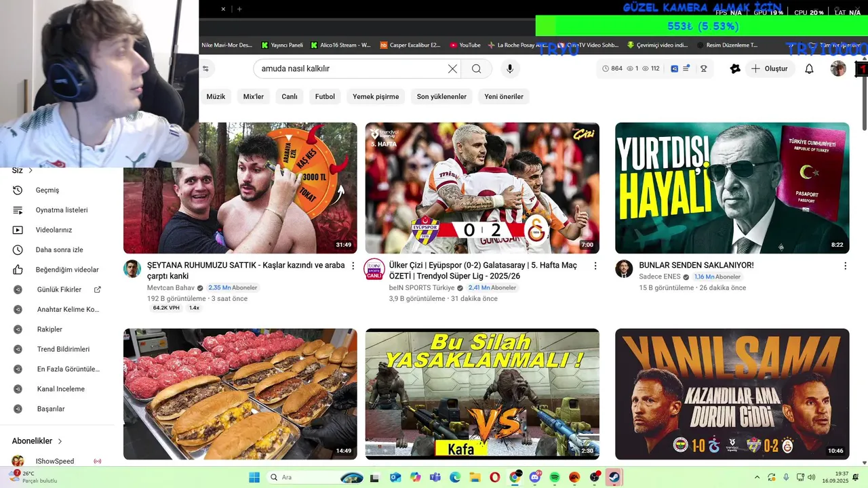Open Steam from the taskbar
The height and width of the screenshot is (488, 868).
pyautogui.click(x=614, y=477)
